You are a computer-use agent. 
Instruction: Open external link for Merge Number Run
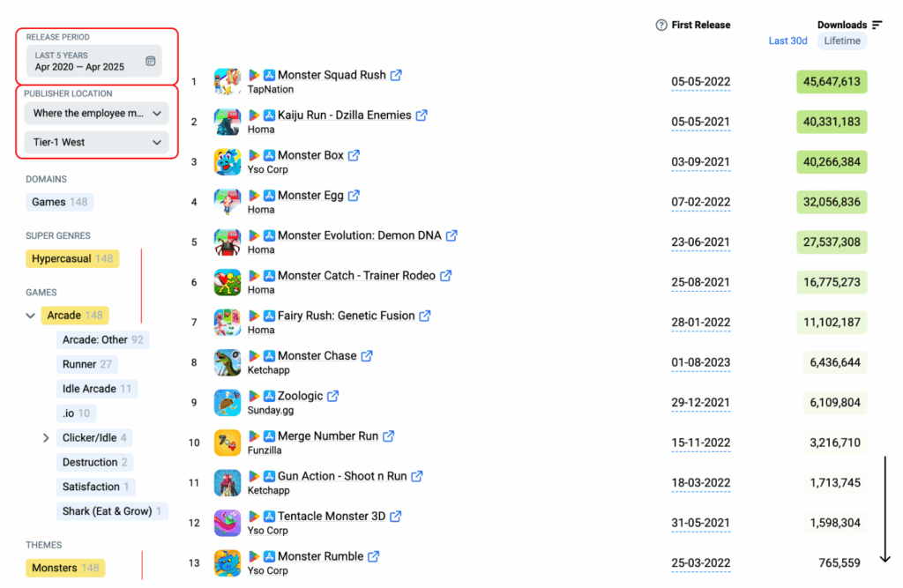click(389, 436)
